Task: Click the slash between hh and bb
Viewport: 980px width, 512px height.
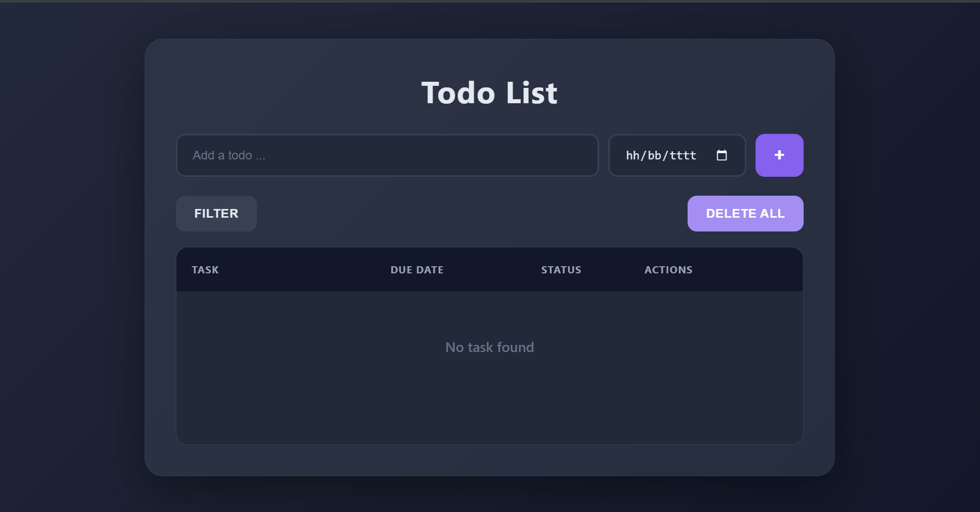Action: [644, 155]
